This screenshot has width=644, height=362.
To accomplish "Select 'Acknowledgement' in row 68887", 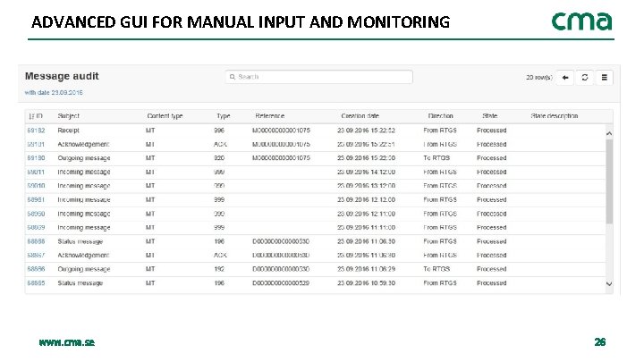I will (x=83, y=256).
